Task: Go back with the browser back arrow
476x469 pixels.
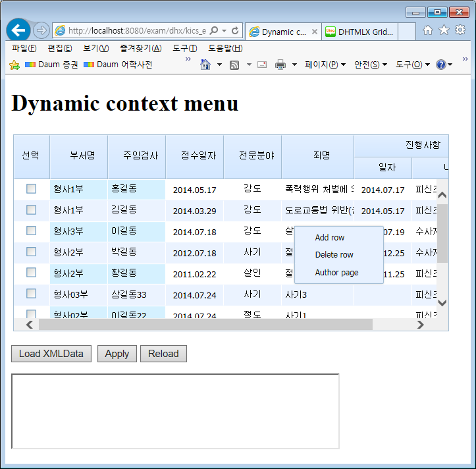Action: click(x=18, y=30)
